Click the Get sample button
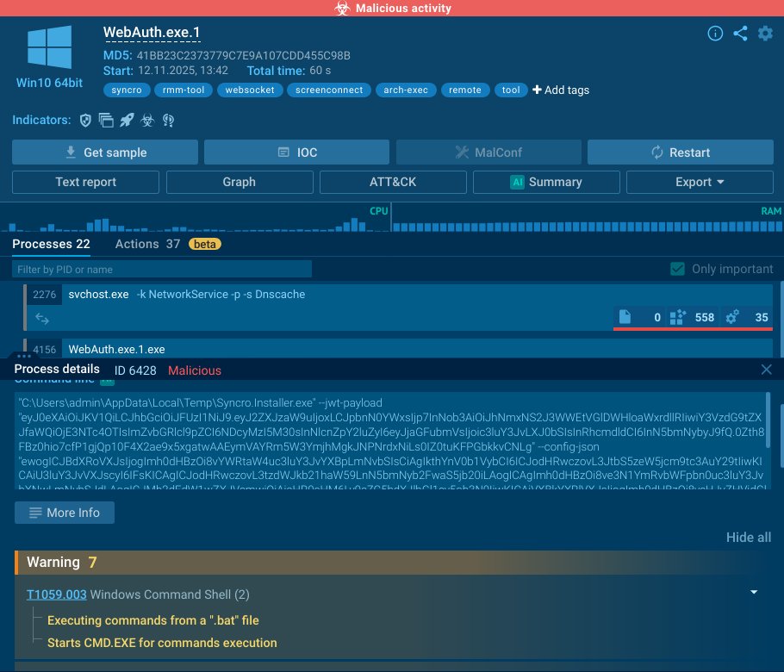 [x=105, y=152]
